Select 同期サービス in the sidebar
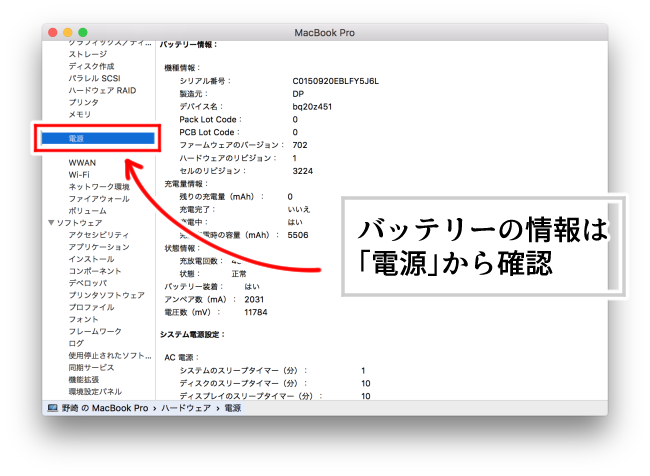Screen dimensions: 650x476 pyautogui.click(x=91, y=367)
